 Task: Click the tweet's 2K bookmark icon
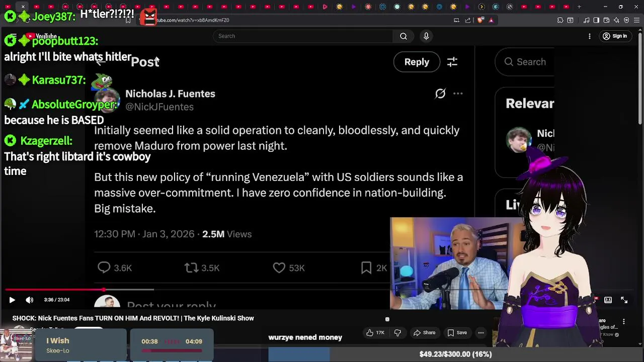click(x=366, y=268)
